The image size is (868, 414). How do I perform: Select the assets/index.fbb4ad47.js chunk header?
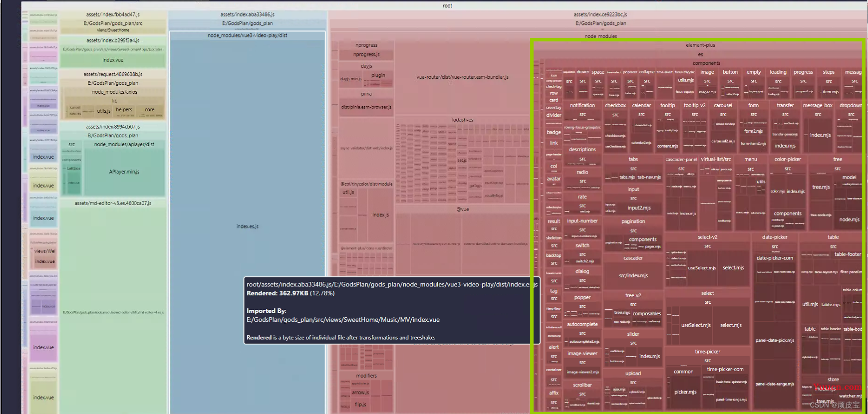[113, 14]
